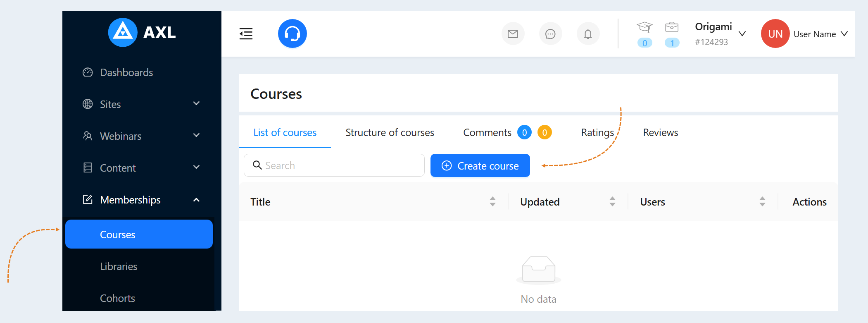
Task: Expand the Sites menu chevron
Action: pos(197,103)
